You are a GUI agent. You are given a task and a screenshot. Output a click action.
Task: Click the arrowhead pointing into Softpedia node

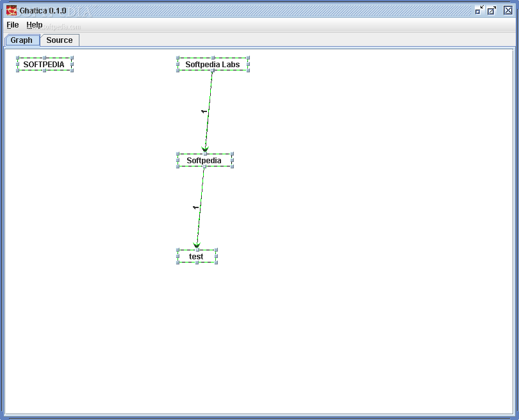(x=205, y=149)
